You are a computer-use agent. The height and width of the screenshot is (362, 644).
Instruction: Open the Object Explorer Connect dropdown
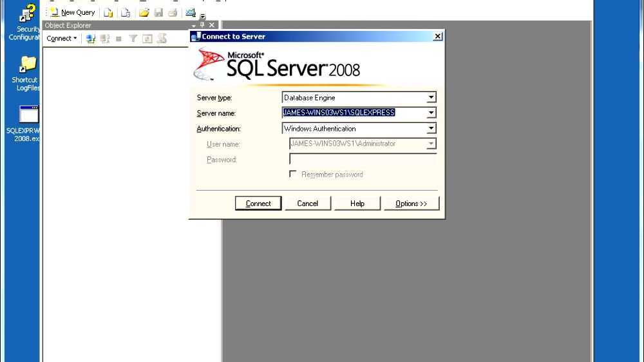62,38
